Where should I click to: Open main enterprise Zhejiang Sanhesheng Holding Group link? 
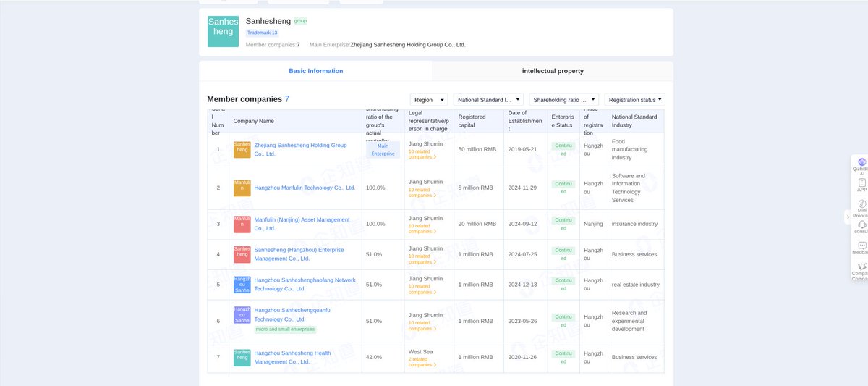[408, 45]
